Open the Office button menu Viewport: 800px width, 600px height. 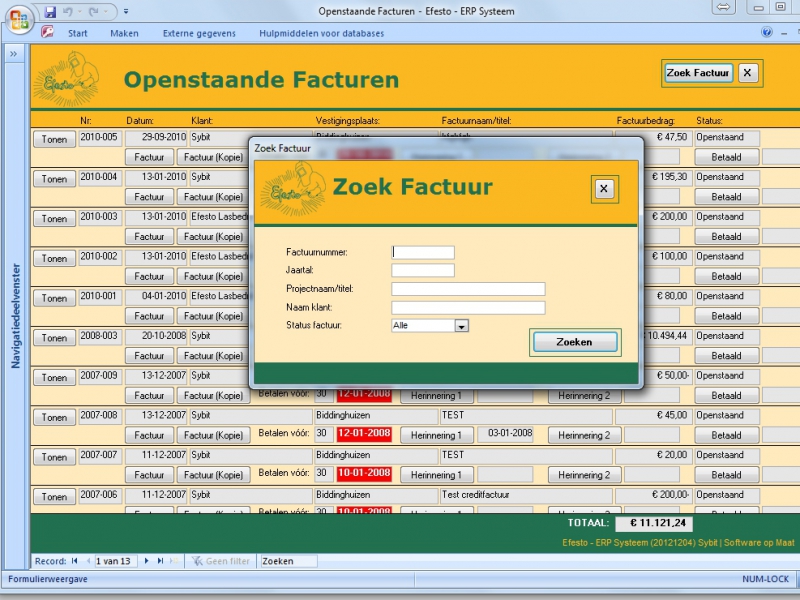[21, 19]
